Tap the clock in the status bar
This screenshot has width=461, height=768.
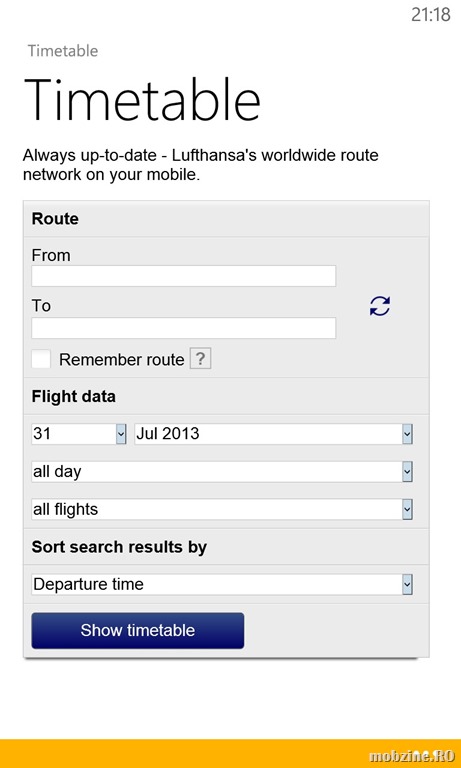pos(431,15)
